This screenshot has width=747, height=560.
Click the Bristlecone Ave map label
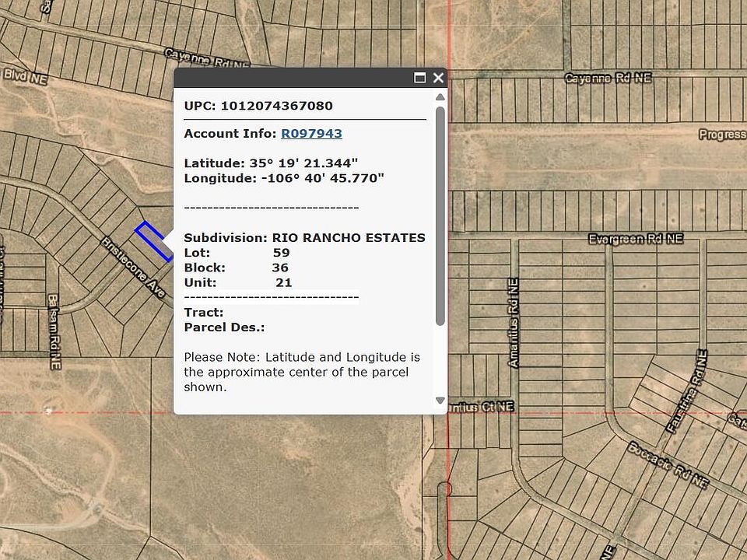133,268
